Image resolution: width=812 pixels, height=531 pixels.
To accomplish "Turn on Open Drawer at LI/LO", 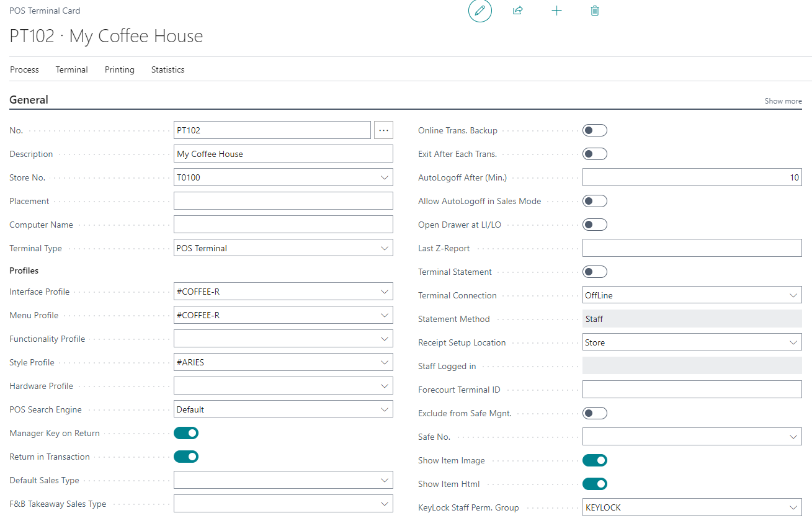I will 594,225.
